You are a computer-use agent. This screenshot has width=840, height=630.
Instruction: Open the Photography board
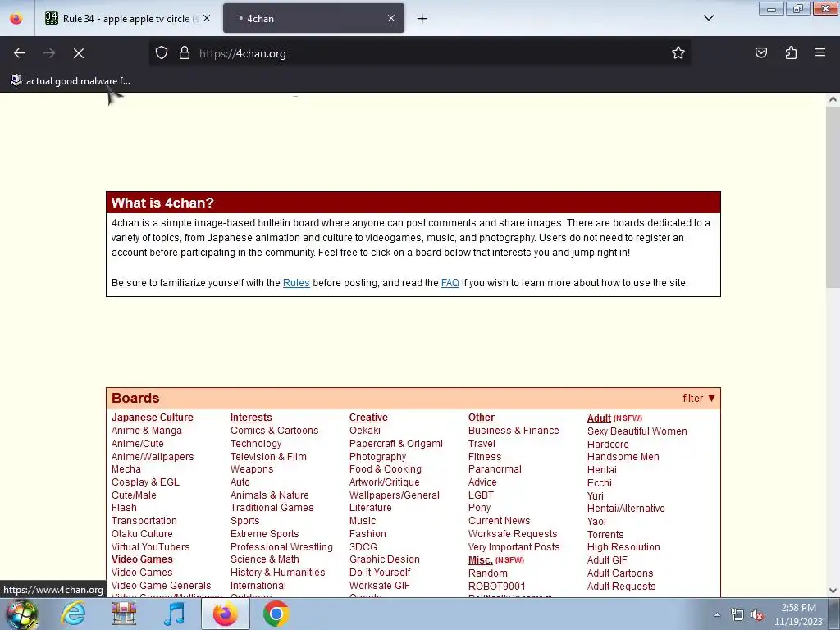[377, 457]
